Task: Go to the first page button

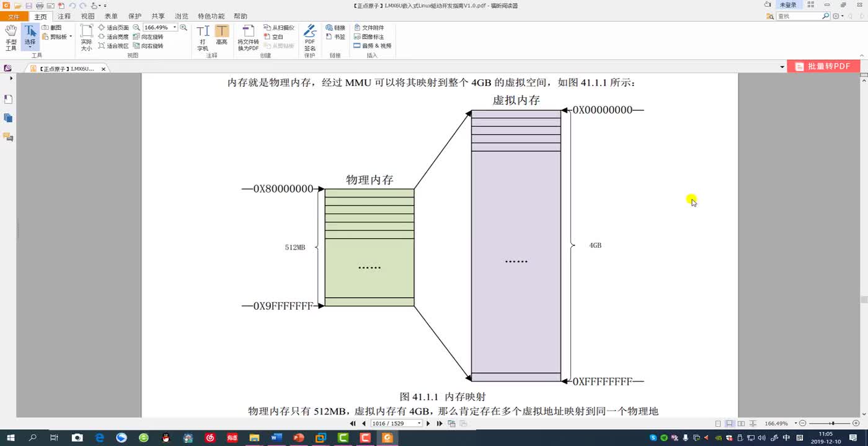Action: tap(353, 424)
